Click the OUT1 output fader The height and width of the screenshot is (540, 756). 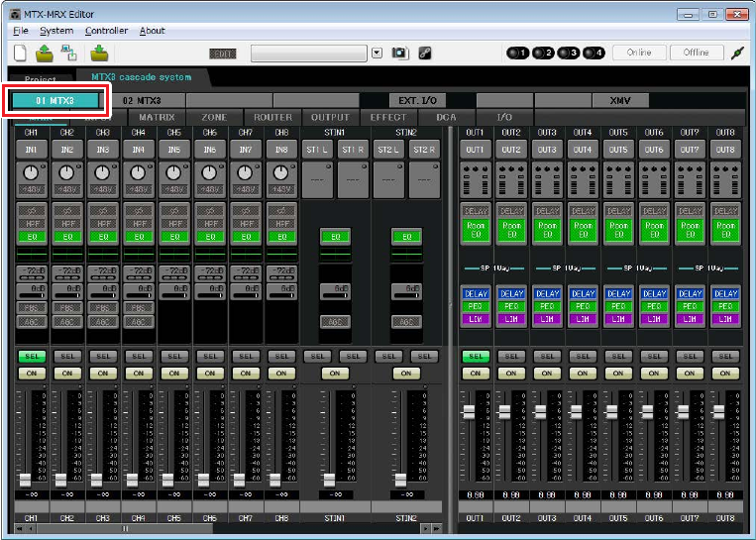coord(468,412)
